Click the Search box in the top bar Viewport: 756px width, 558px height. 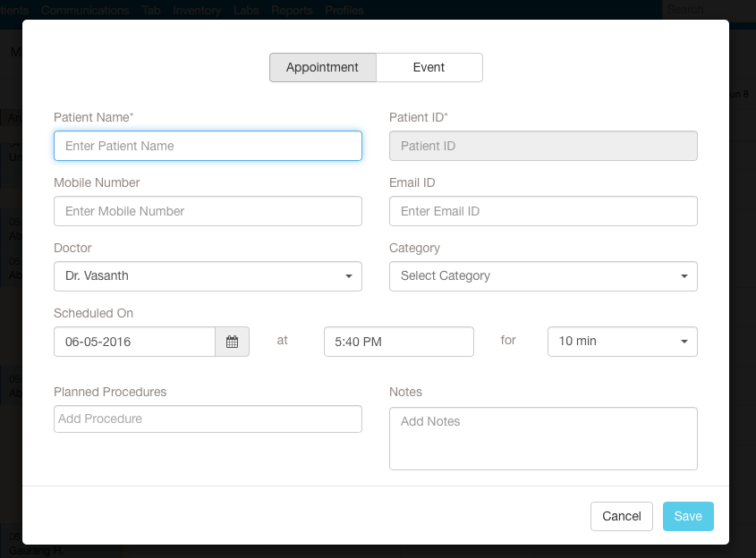coord(707,10)
